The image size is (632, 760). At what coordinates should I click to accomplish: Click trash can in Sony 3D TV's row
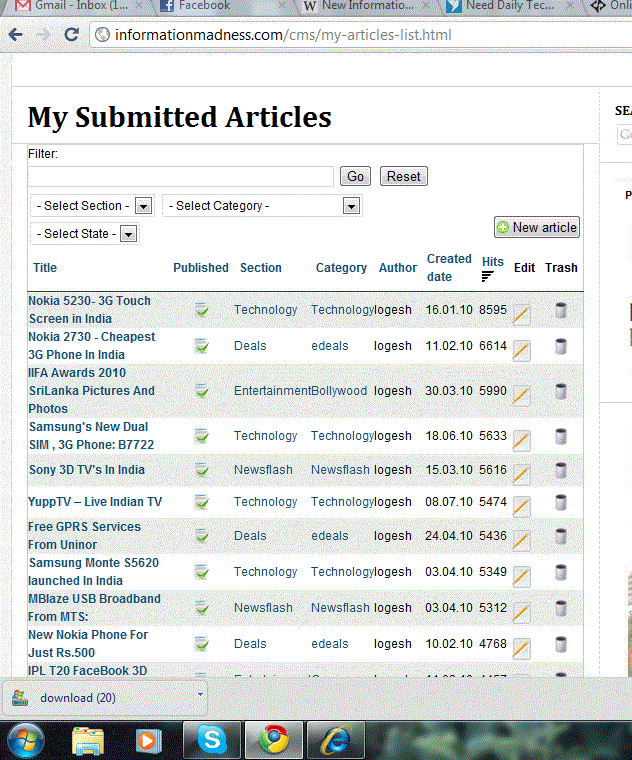pos(561,470)
